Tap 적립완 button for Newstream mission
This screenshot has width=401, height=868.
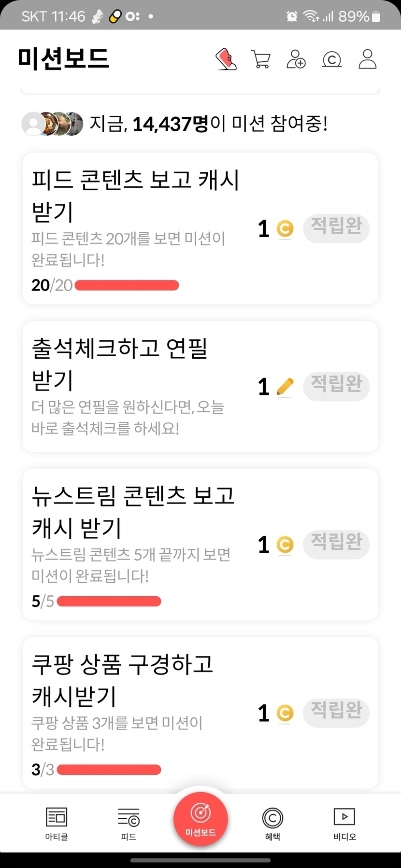coord(336,544)
